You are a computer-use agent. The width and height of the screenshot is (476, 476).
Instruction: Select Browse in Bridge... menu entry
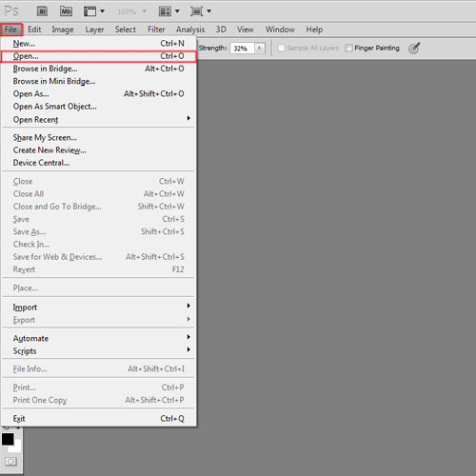coord(98,69)
